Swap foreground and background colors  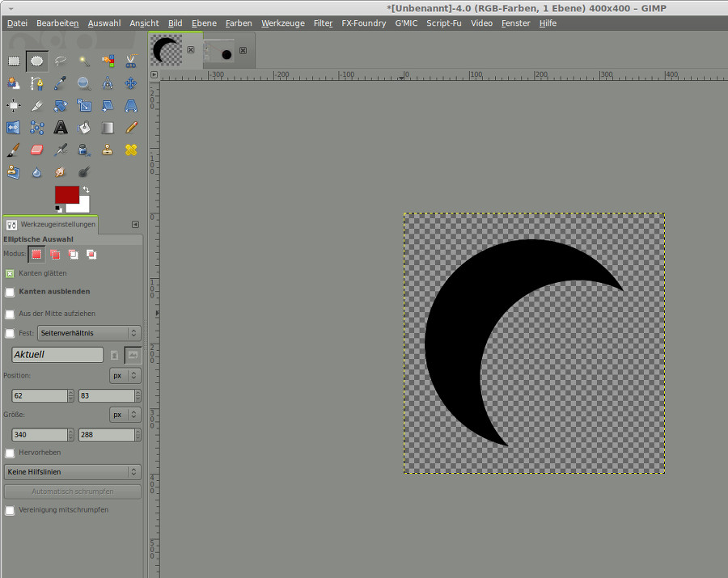[85, 189]
